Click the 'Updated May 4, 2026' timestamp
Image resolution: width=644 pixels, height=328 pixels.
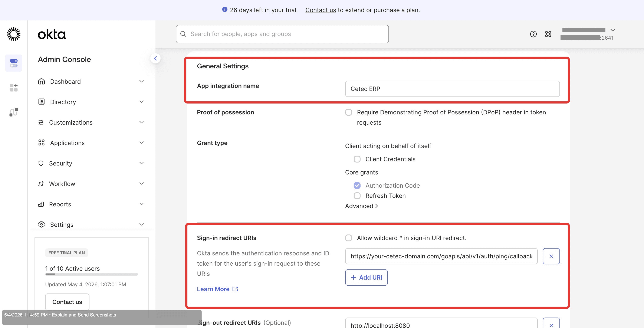tap(85, 285)
